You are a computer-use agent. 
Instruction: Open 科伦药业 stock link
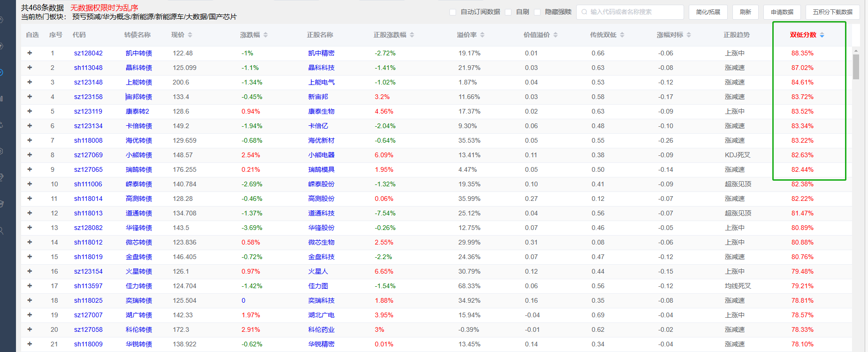coord(321,329)
